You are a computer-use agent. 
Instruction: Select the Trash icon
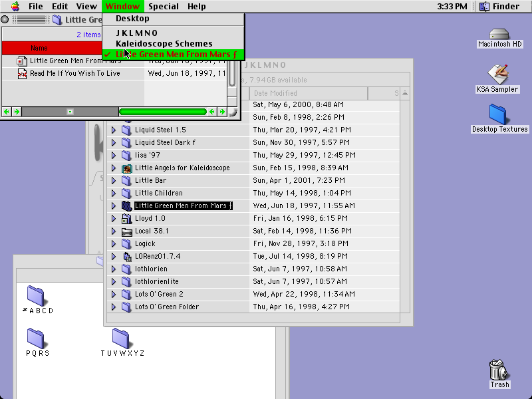point(498,370)
